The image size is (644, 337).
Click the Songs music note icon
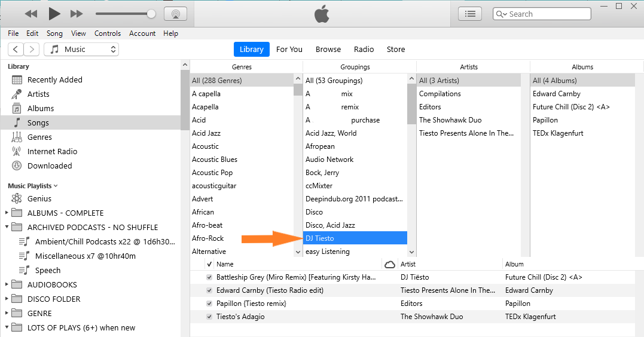click(17, 122)
